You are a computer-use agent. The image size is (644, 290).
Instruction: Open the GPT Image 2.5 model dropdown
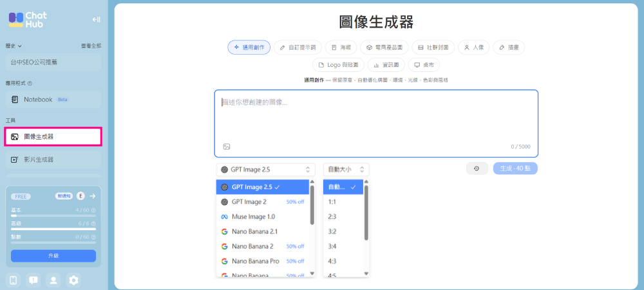pyautogui.click(x=266, y=169)
